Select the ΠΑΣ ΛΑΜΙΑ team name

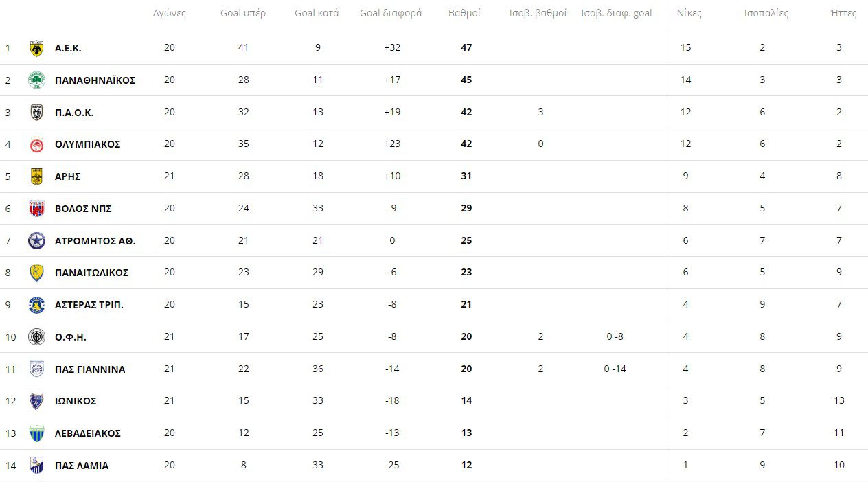point(82,466)
